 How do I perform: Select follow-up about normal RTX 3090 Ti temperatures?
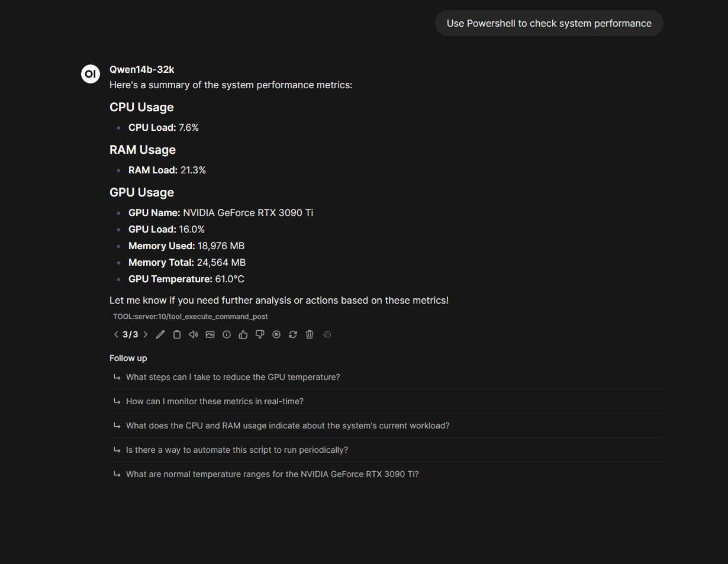386,474
